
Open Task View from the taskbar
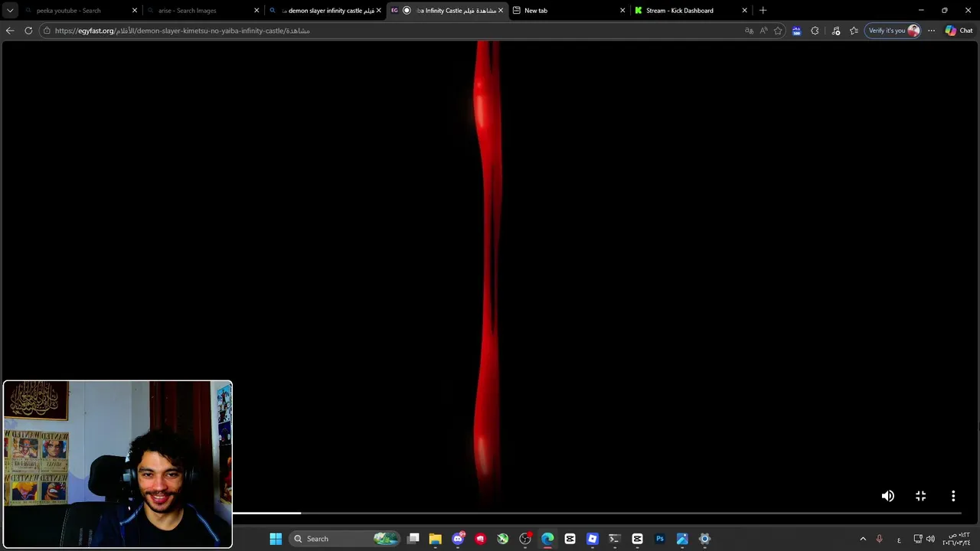coord(413,539)
